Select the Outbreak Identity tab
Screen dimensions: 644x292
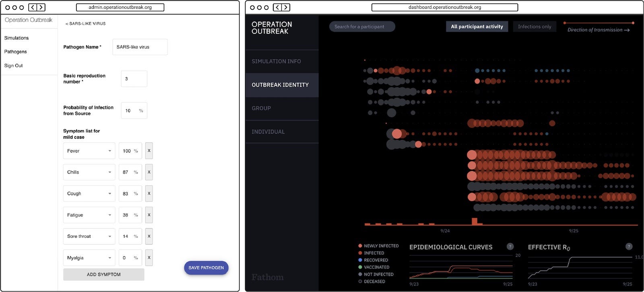(282, 85)
